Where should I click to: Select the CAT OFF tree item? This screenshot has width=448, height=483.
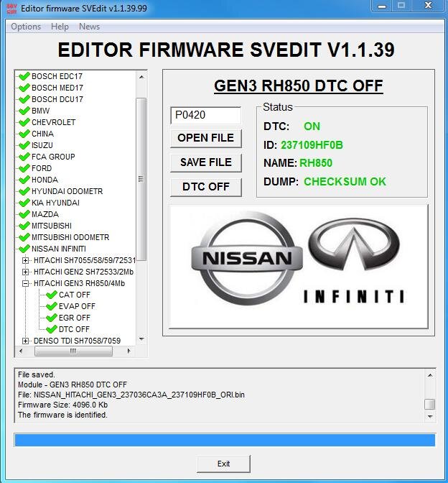click(75, 295)
